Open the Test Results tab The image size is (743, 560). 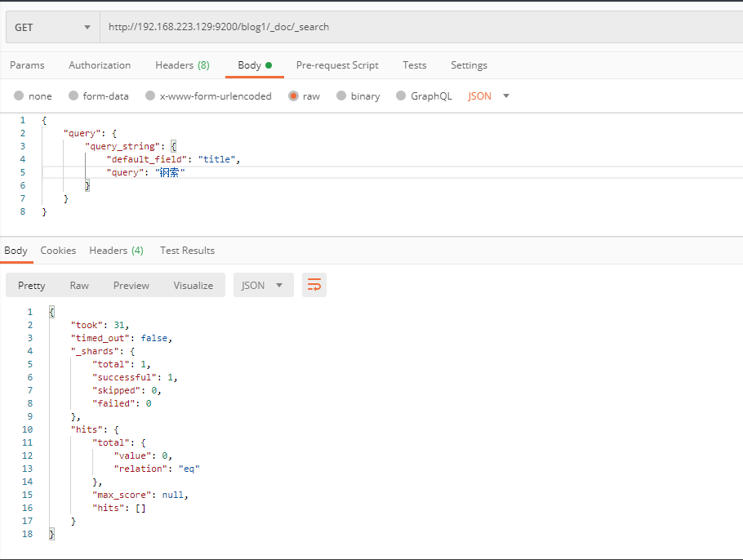click(187, 251)
